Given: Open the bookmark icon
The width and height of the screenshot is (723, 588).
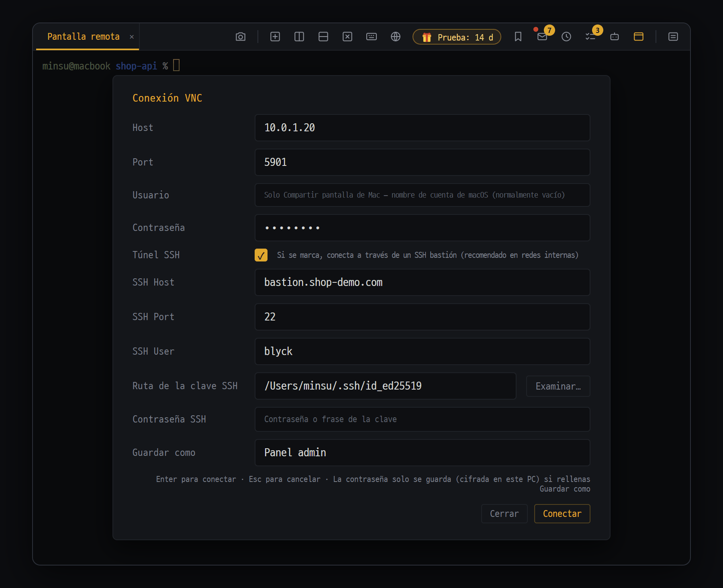Looking at the screenshot, I should (x=518, y=37).
